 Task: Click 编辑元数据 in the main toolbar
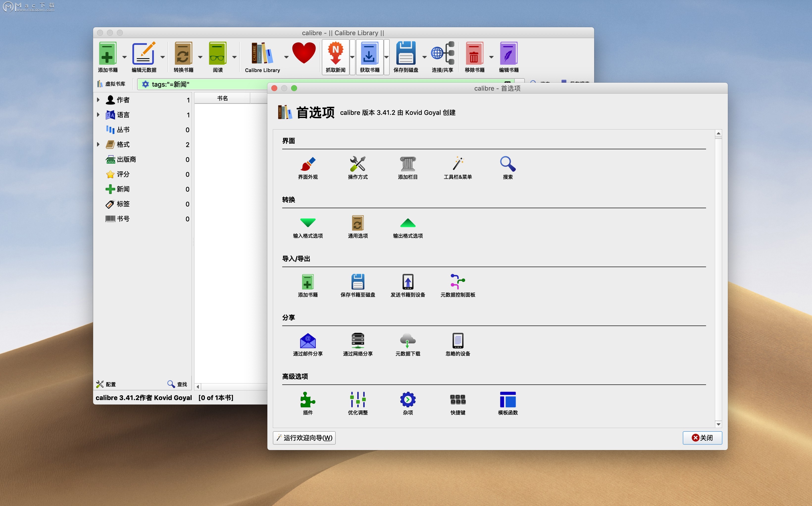click(x=144, y=57)
